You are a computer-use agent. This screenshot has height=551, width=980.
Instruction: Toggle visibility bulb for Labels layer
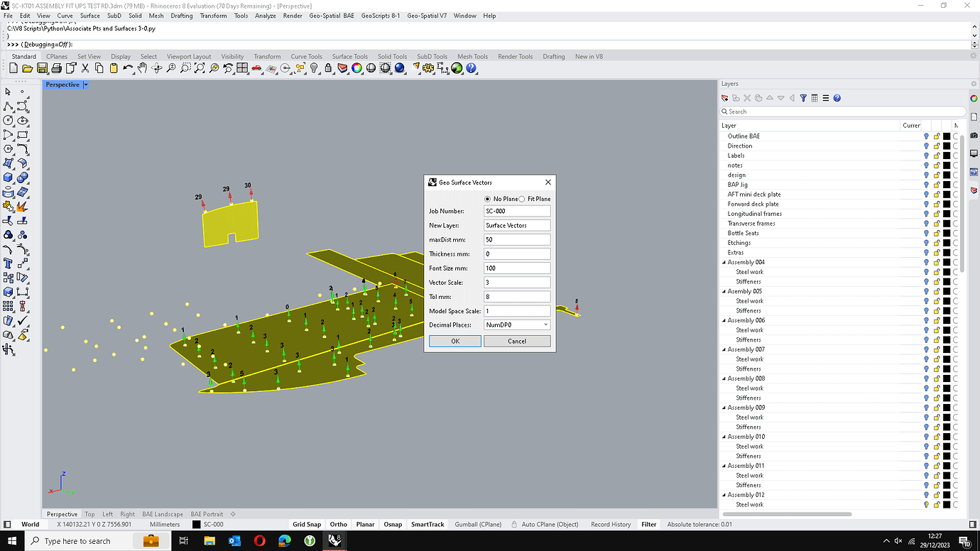[x=926, y=156]
